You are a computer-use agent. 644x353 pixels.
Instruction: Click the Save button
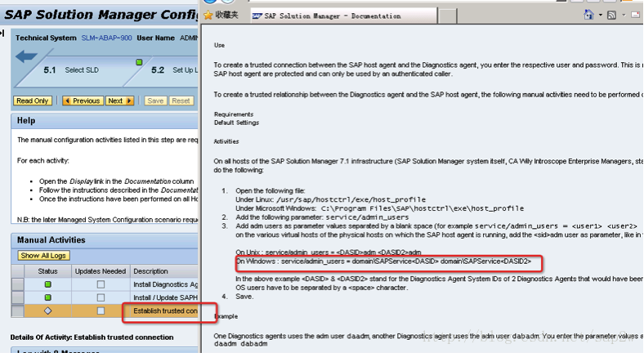(155, 101)
